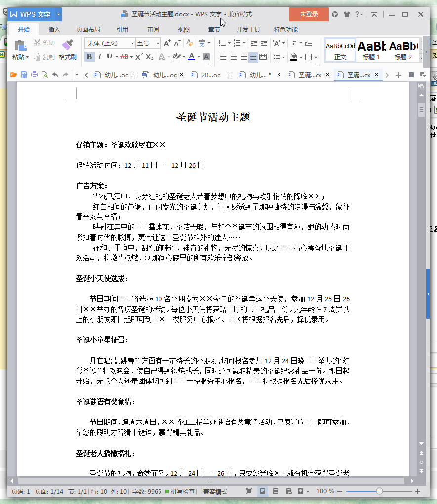Viewport: 437px width, 504px height.
Task: Apply the 正文 style
Action: (x=340, y=50)
